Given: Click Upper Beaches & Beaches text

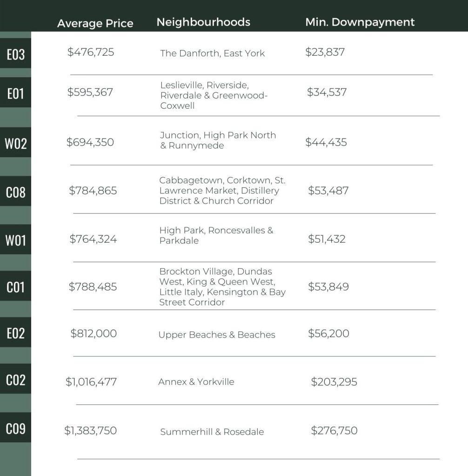Looking at the screenshot, I should click(217, 335).
